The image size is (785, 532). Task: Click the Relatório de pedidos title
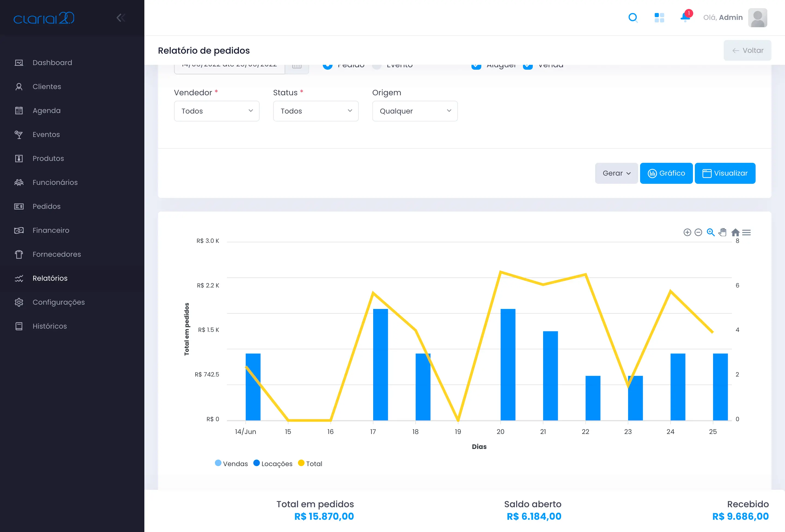click(204, 51)
